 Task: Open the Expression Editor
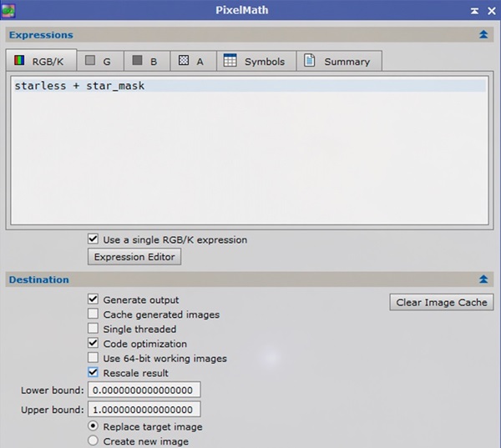[x=134, y=257]
